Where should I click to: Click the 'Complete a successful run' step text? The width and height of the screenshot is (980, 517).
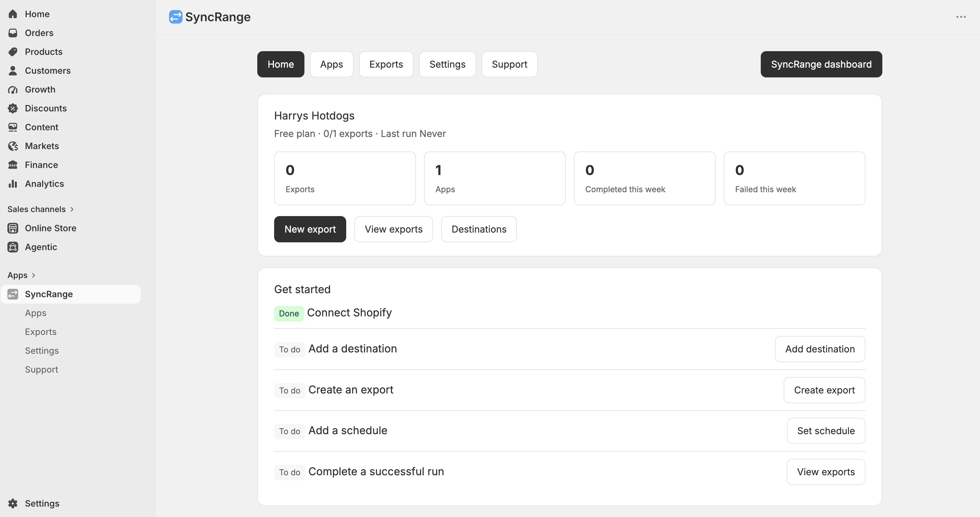pyautogui.click(x=376, y=471)
